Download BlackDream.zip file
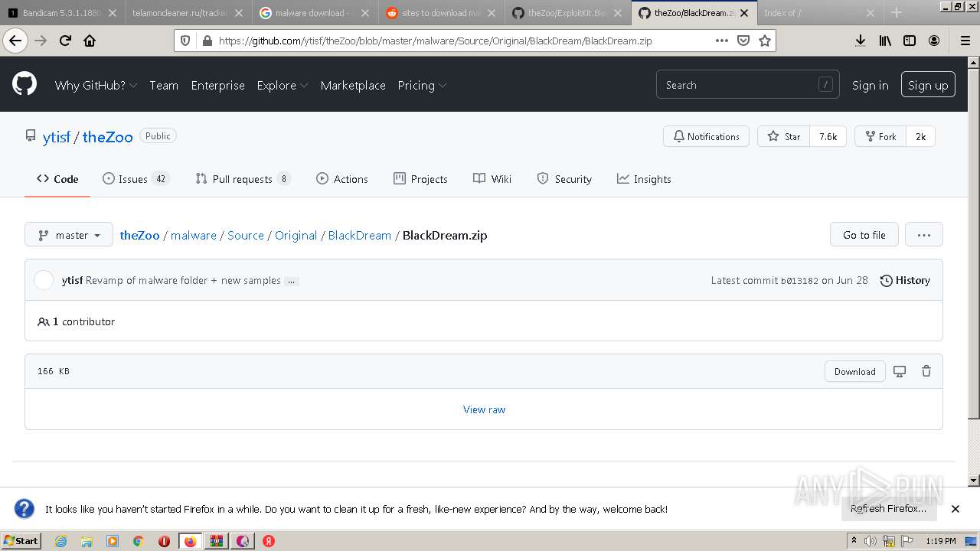The height and width of the screenshot is (551, 980). point(854,371)
